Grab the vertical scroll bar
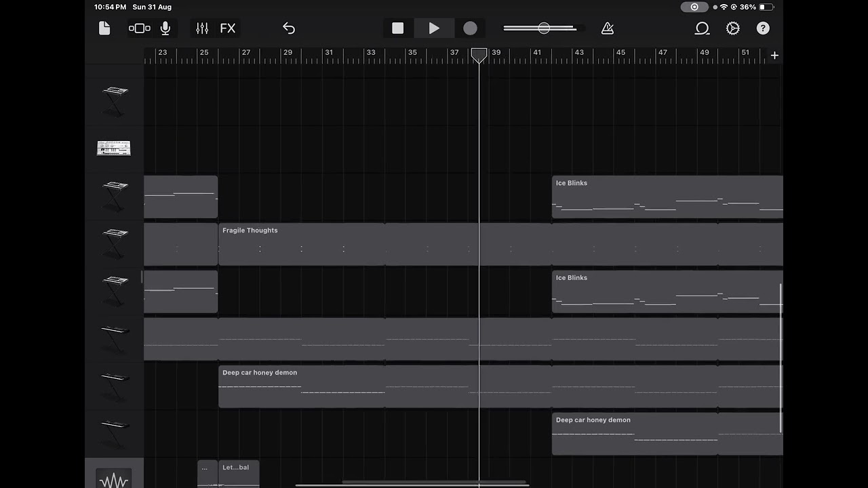The height and width of the screenshot is (488, 868). click(x=781, y=359)
